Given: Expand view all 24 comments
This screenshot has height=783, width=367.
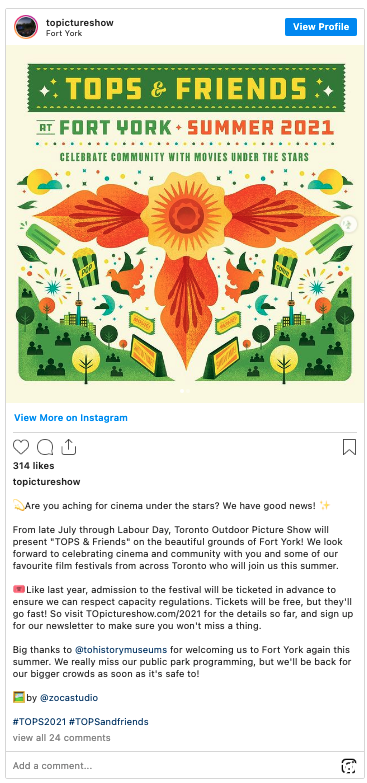Looking at the screenshot, I should pos(61,738).
